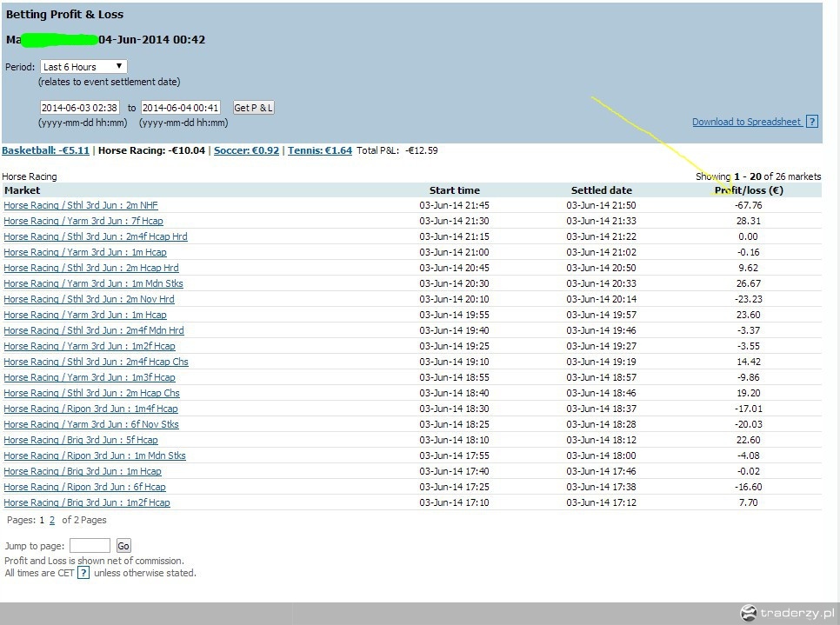The image size is (840, 625).
Task: Open market Ripon 3rd Jun : 6f Hcap
Action: point(84,487)
